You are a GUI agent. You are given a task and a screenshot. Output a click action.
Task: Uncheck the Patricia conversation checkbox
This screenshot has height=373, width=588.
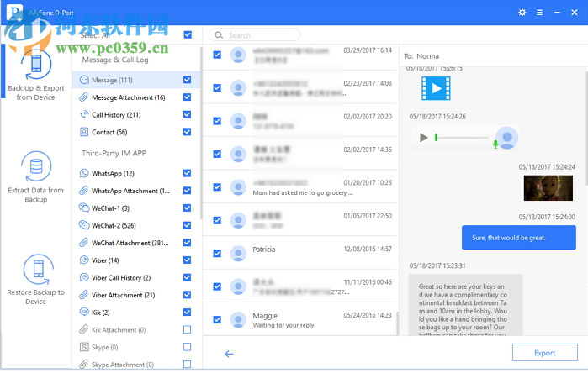217,254
